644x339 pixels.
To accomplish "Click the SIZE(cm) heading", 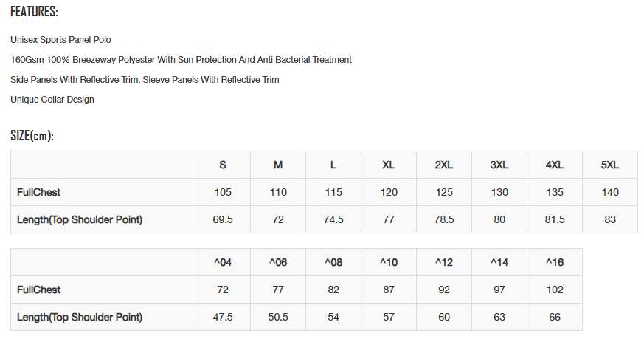I will click(x=32, y=136).
